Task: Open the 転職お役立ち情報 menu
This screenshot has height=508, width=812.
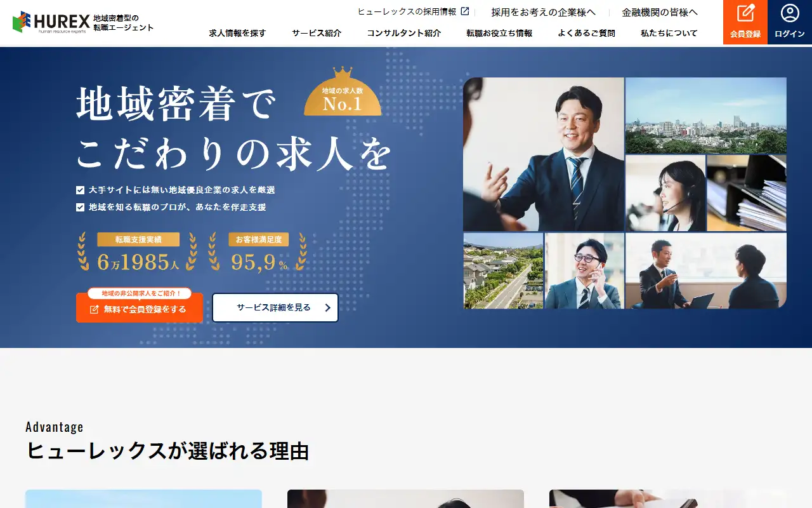Action: pyautogui.click(x=499, y=33)
